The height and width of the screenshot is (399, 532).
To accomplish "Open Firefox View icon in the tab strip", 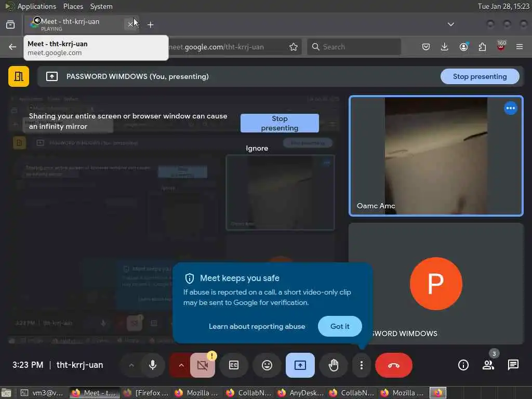I will click(10, 25).
